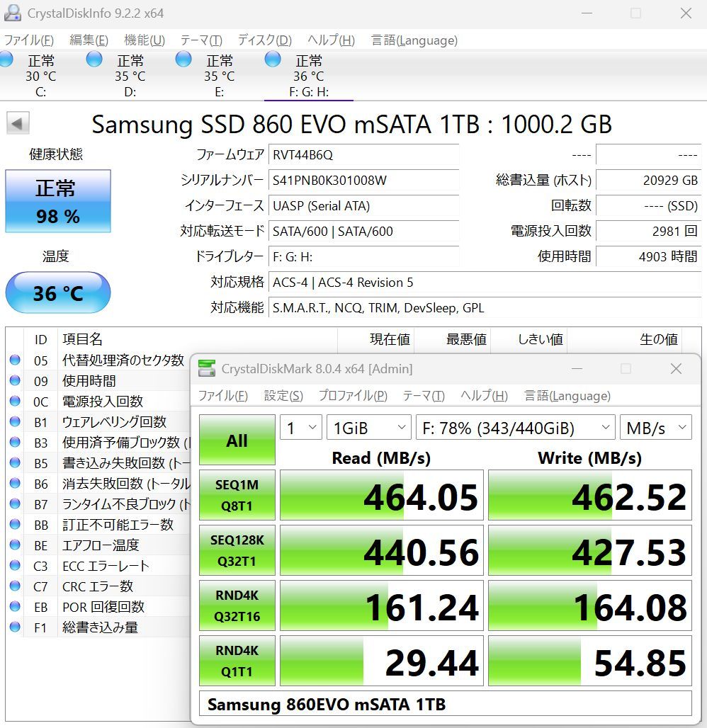This screenshot has height=728, width=707.
Task: Open the MB/s unit dropdown
Action: point(655,428)
